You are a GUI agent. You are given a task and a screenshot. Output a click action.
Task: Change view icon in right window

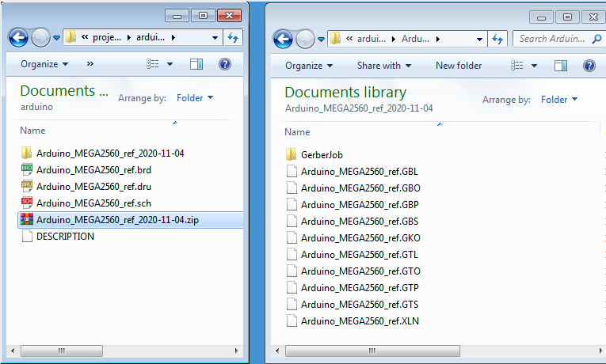(517, 66)
